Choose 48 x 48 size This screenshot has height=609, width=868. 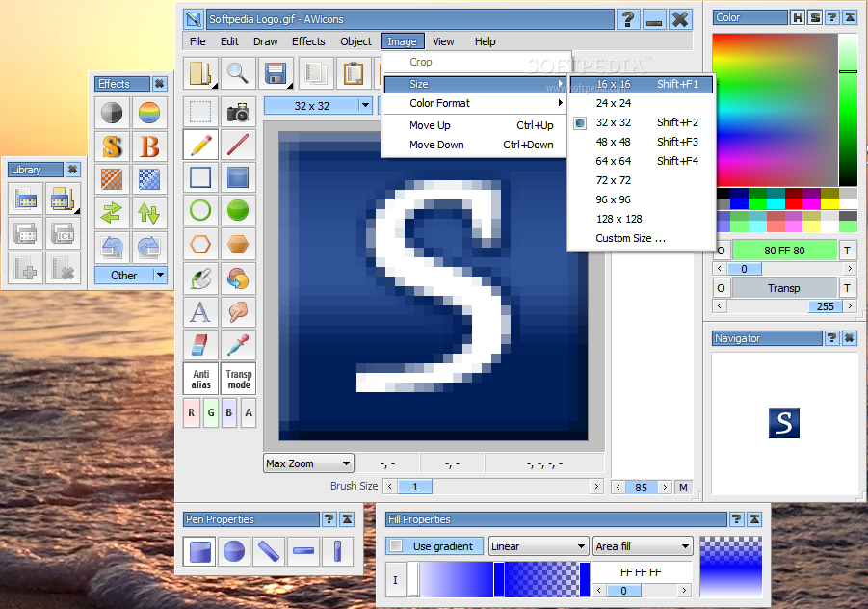click(x=642, y=142)
